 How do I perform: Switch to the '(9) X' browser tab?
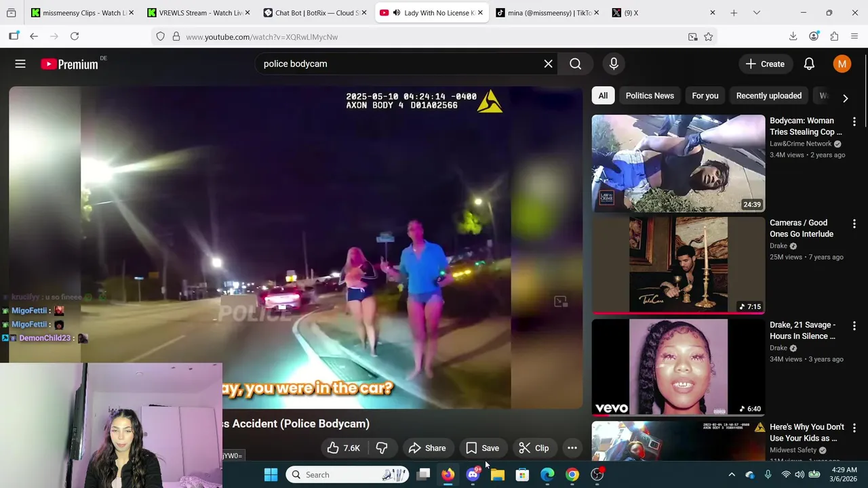[663, 13]
